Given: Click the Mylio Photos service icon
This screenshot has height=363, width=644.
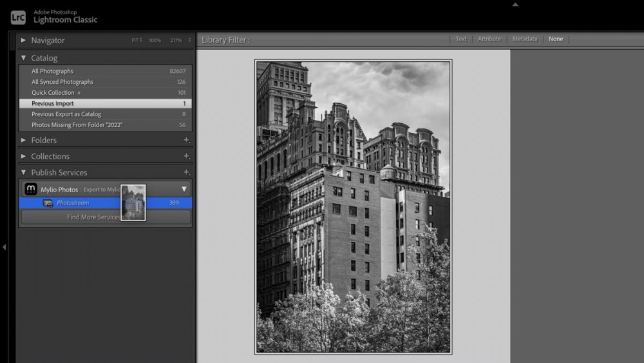Looking at the screenshot, I should pos(30,190).
